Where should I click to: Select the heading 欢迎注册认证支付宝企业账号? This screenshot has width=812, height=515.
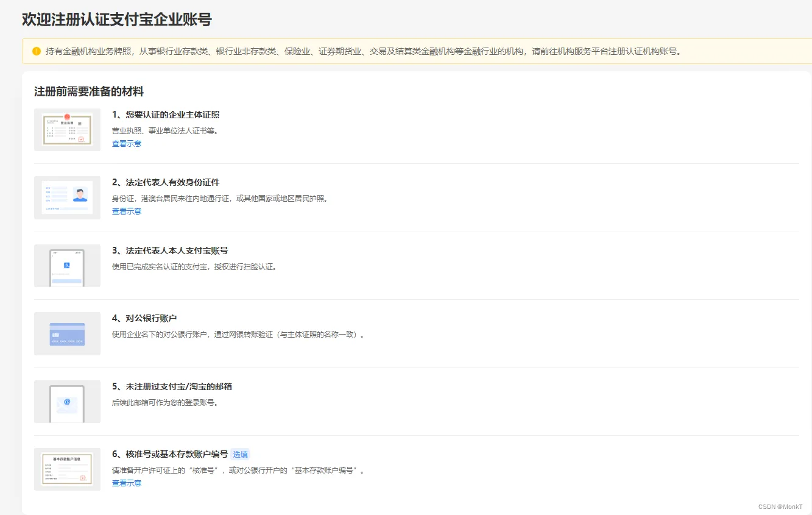pos(117,20)
